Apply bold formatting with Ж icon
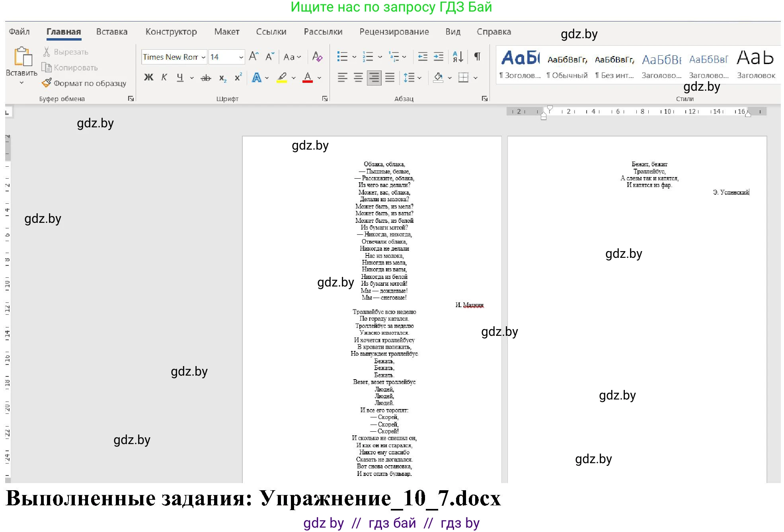This screenshot has height=532, width=784. 148,77
